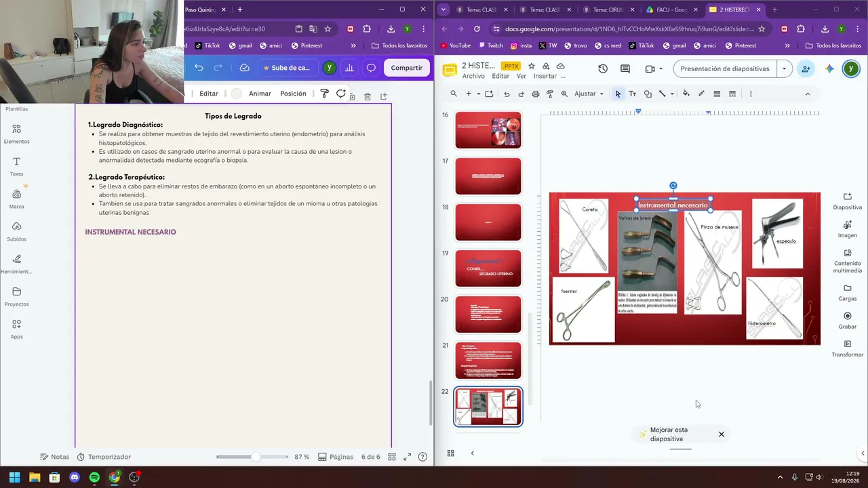Select the shape tool in Slides
868x488 pixels.
tap(648, 94)
